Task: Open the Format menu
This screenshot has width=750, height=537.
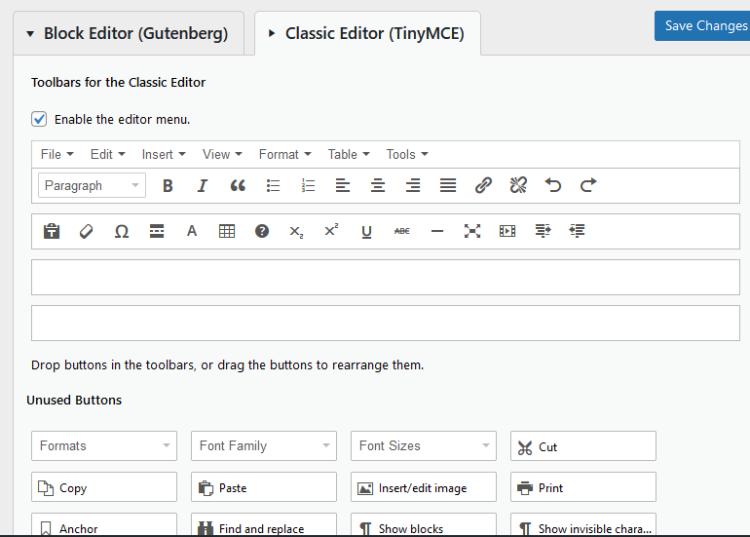Action: [285, 154]
